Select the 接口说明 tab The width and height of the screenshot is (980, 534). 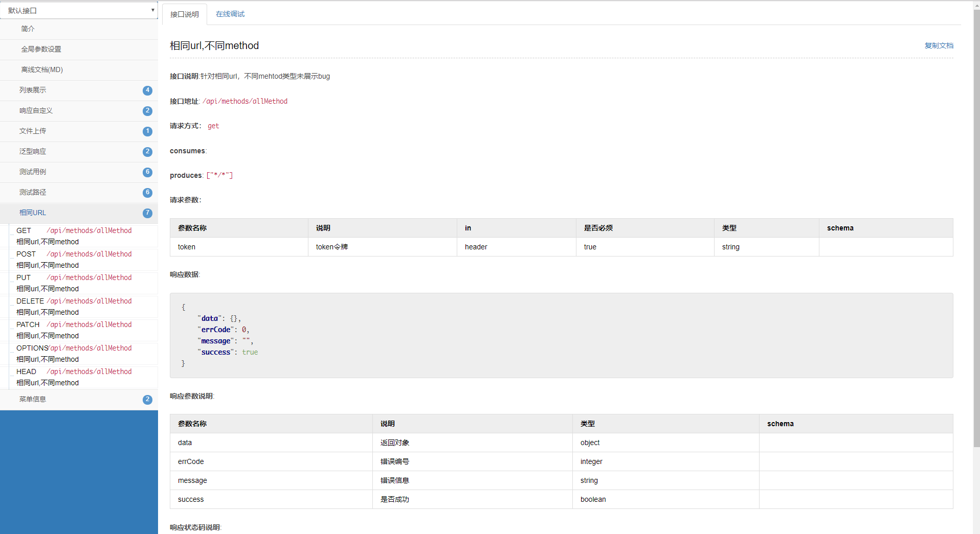click(x=185, y=14)
